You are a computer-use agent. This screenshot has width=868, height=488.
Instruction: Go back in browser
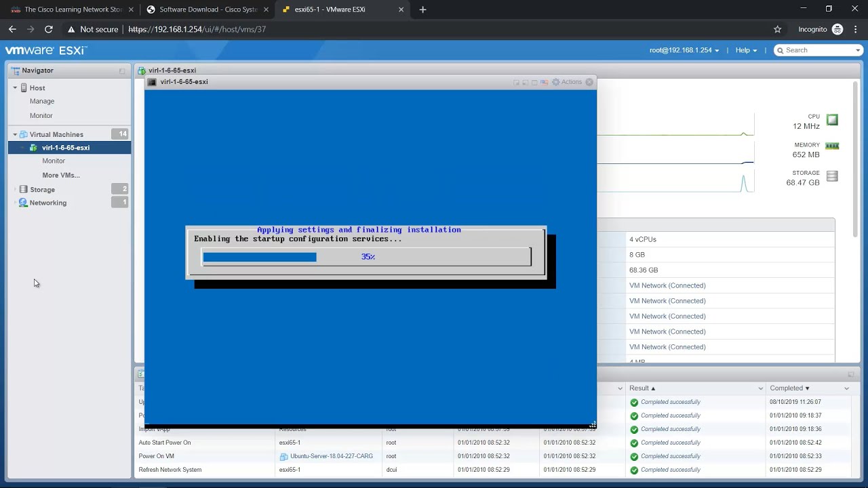pyautogui.click(x=12, y=29)
